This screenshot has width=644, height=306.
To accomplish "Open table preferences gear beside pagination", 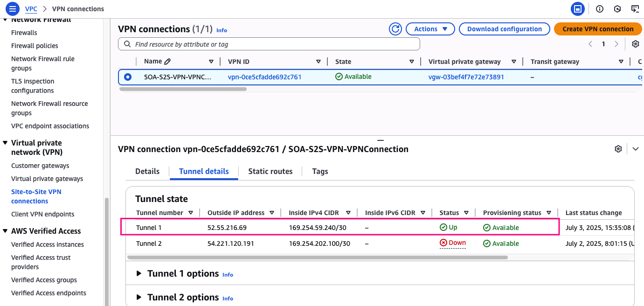I will (x=635, y=44).
